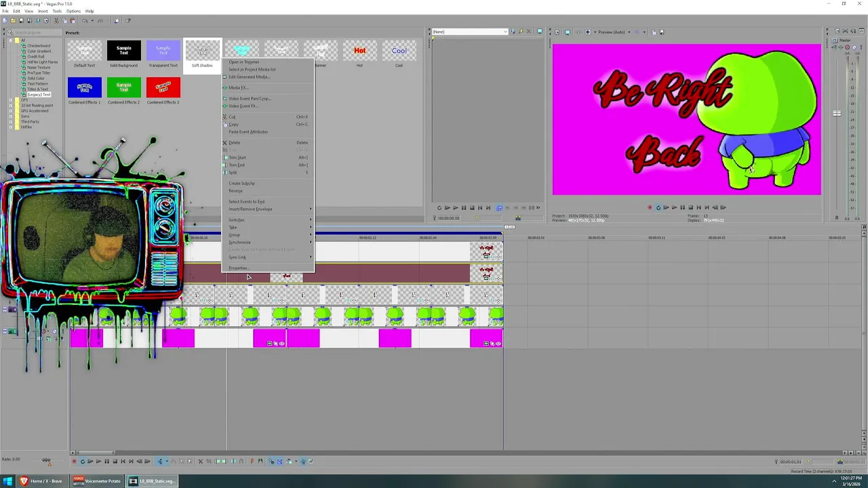Open Switches submenu in context menu
Viewport: 868px width, 488px height.
click(268, 220)
